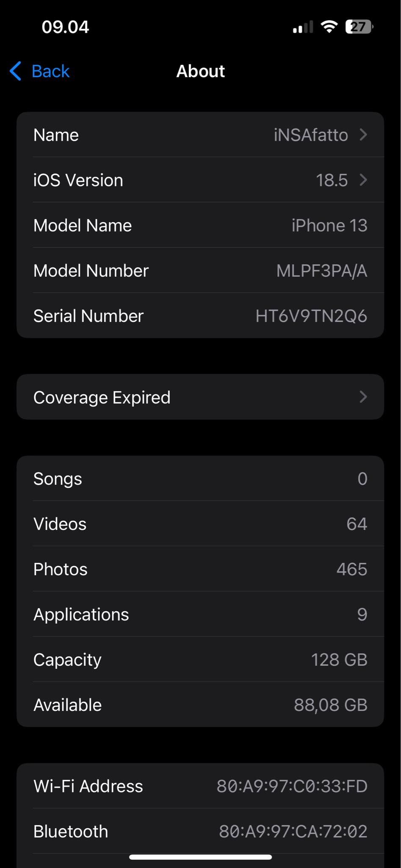Tap the battery level indicator
The width and height of the screenshot is (401, 868).
pyautogui.click(x=359, y=27)
